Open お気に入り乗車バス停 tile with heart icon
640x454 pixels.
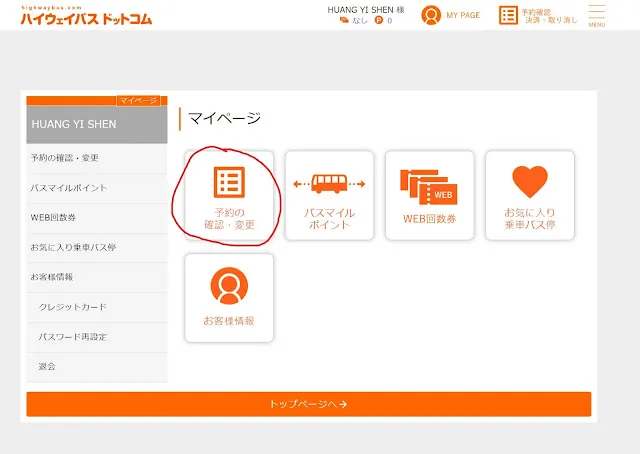pos(530,195)
